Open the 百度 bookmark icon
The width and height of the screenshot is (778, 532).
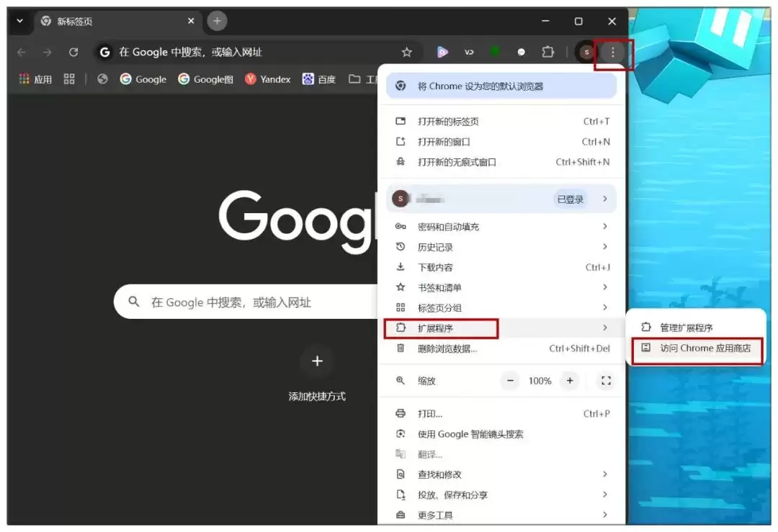[x=308, y=79]
